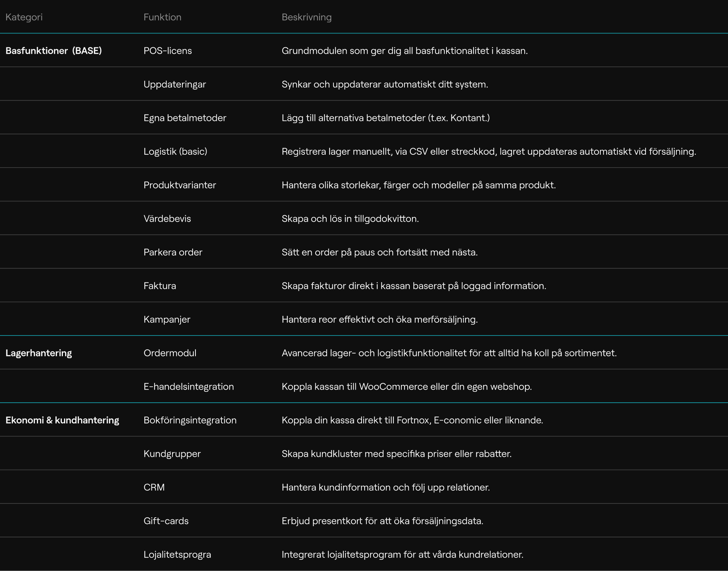Click the Lagerhantering category heading
The width and height of the screenshot is (728, 571).
point(39,353)
